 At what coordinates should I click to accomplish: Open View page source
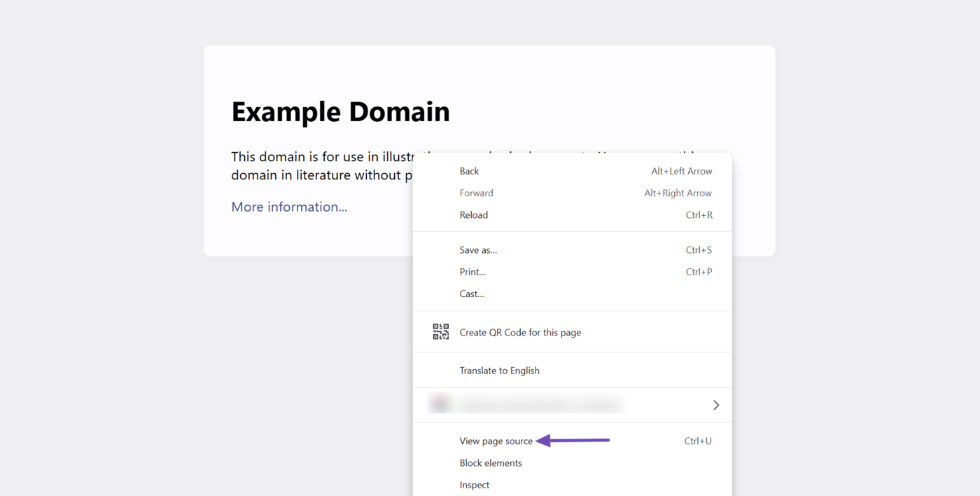tap(496, 441)
